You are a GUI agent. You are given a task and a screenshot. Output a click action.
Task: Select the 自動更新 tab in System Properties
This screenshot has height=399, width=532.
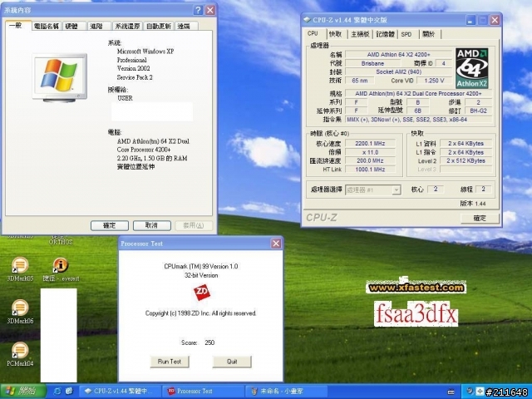pos(159,26)
